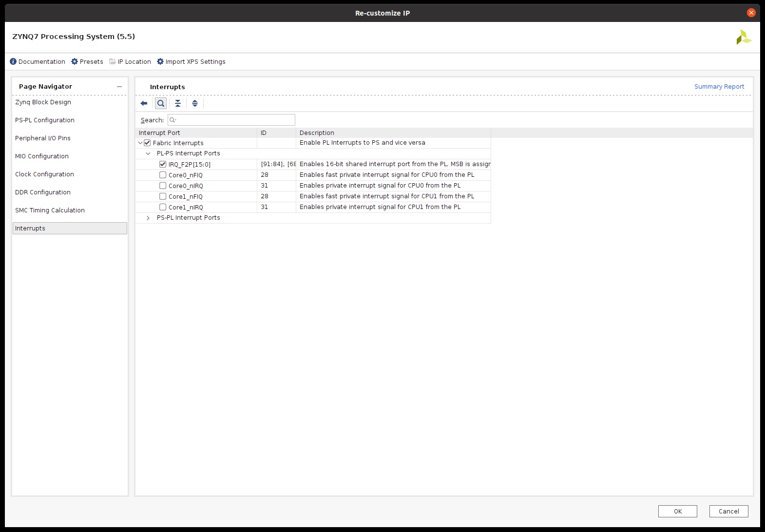Expand the PS-PL Interrupt Ports node

(x=148, y=218)
